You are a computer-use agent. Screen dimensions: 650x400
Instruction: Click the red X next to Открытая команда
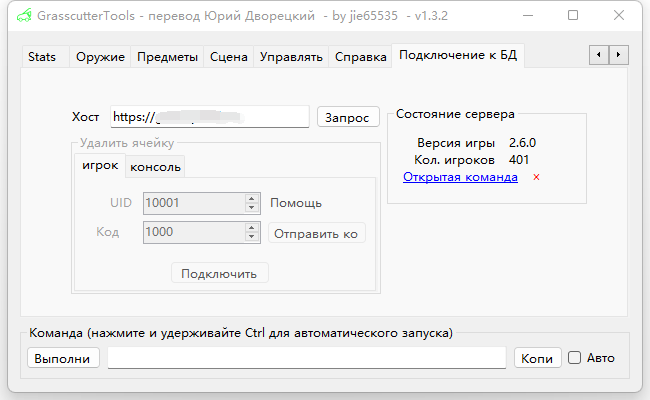pyautogui.click(x=537, y=178)
